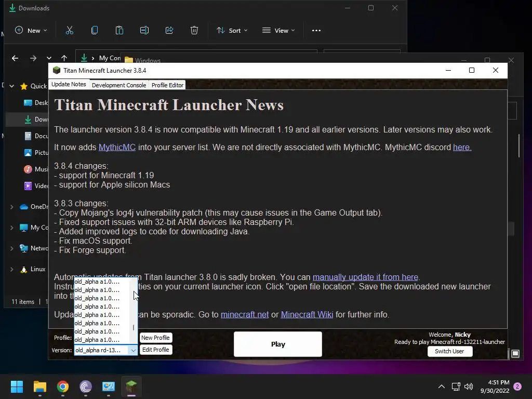
Task: Click the New Profile button
Action: pyautogui.click(x=155, y=338)
